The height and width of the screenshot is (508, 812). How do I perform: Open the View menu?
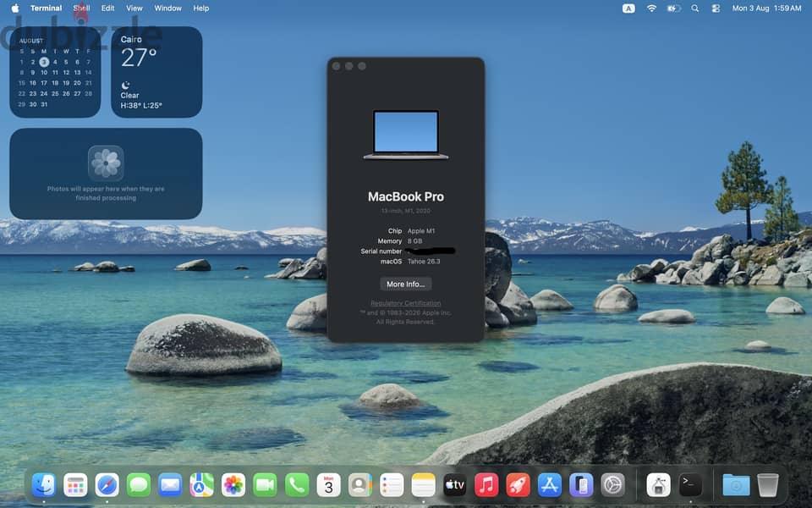point(134,8)
